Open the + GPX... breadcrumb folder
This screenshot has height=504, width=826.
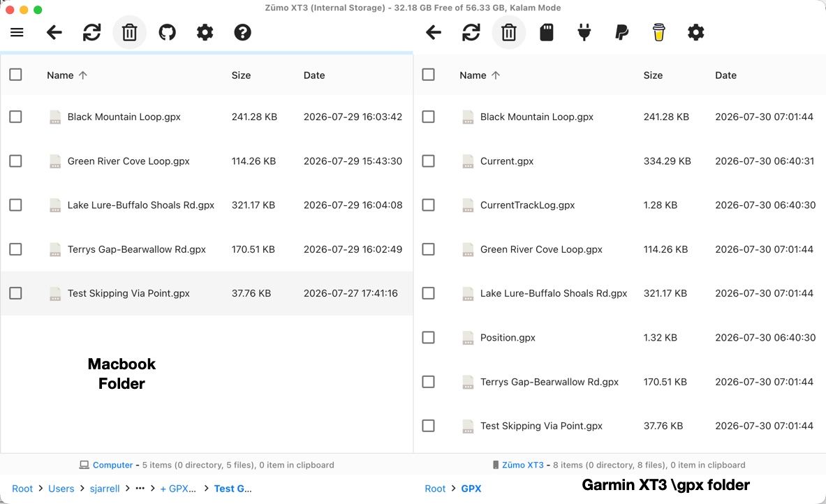(178, 489)
